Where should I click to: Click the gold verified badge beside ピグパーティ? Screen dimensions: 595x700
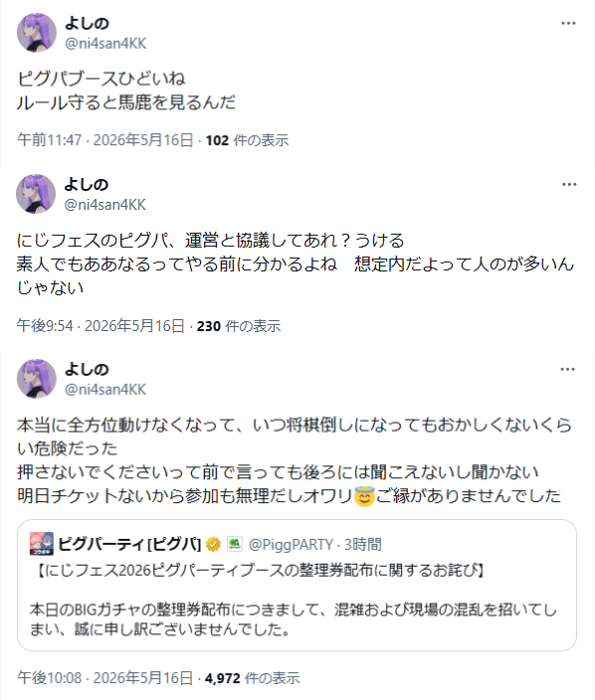coord(214,544)
